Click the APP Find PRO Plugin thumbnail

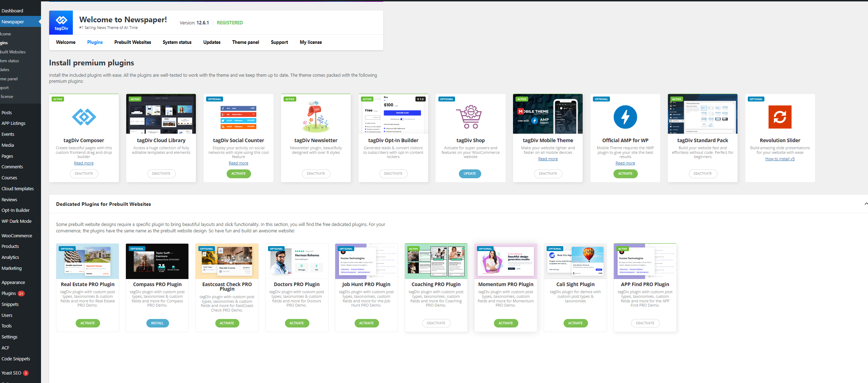point(645,261)
